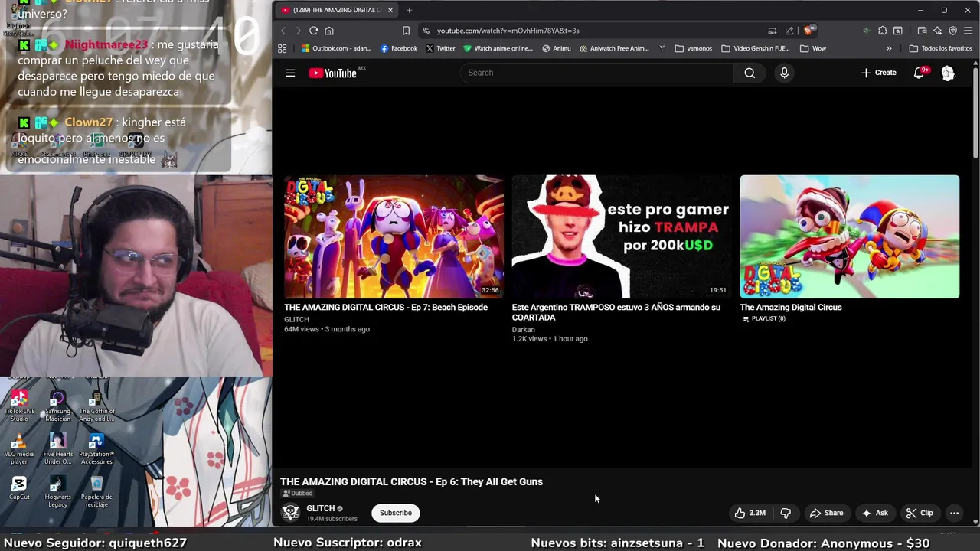Screen dimensions: 980x551
Task: Close the current YouTube tab
Action: click(x=390, y=10)
